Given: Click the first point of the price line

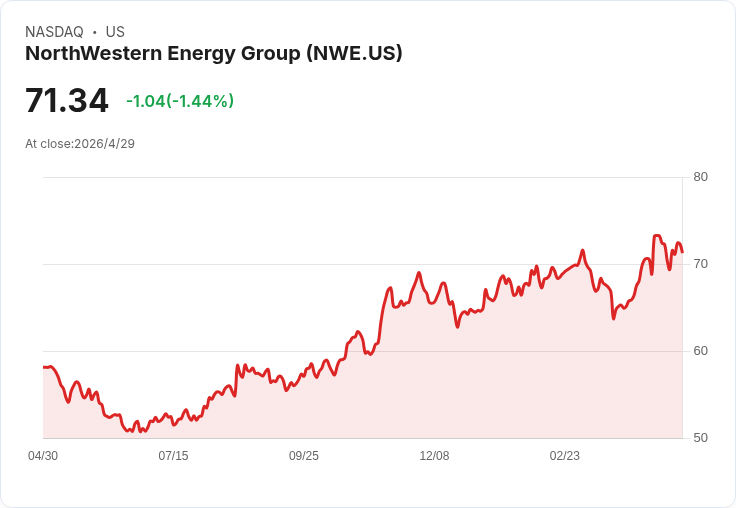Looking at the screenshot, I should (x=44, y=367).
